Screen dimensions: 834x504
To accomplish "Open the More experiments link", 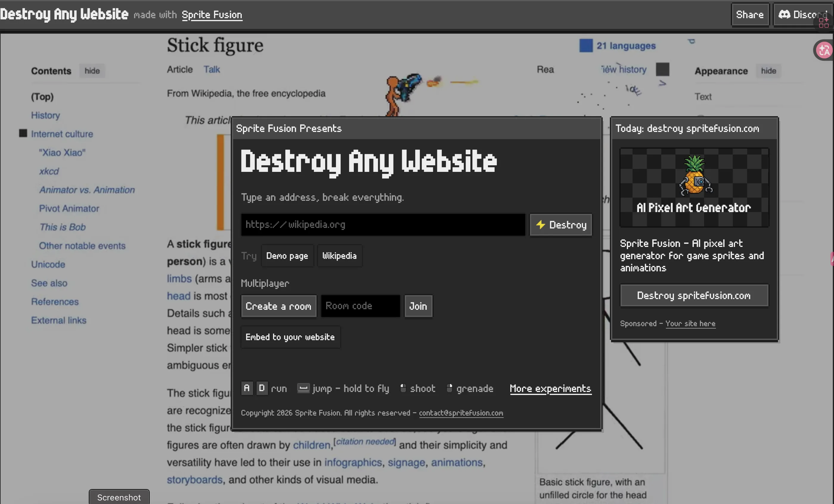I will (550, 389).
